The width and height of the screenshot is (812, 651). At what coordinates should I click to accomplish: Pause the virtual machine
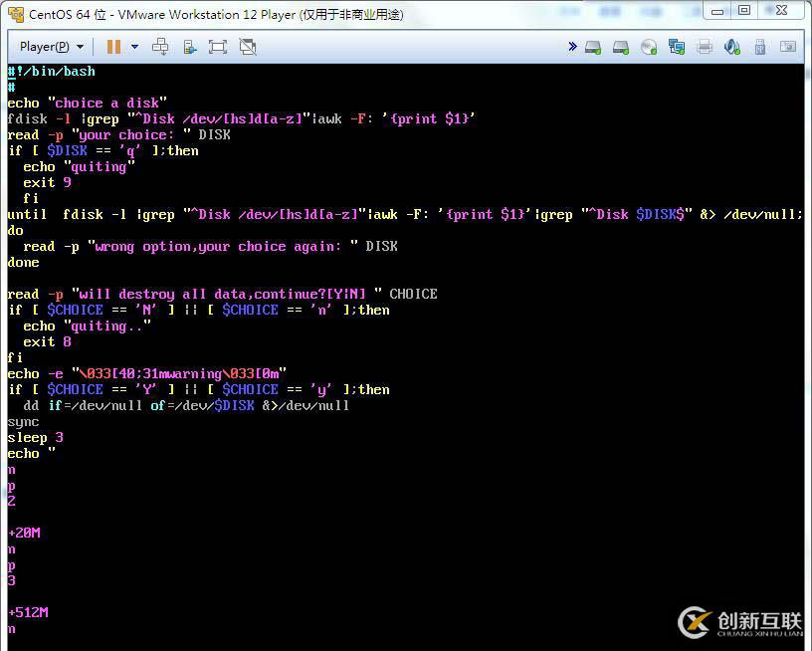pos(113,47)
